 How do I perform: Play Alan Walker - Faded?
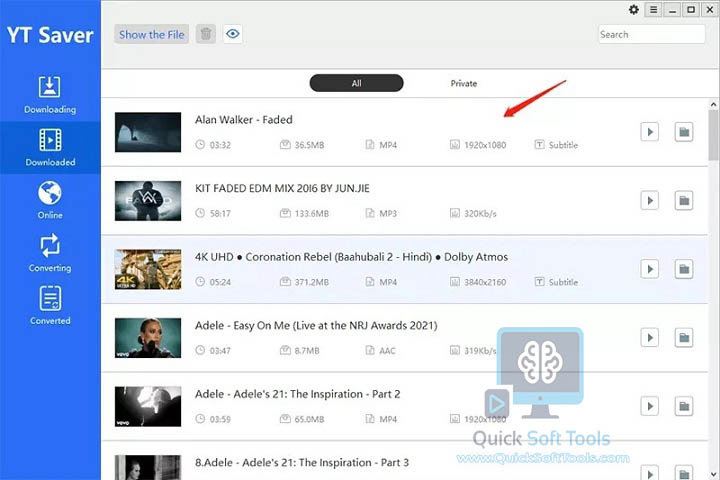[x=650, y=132]
